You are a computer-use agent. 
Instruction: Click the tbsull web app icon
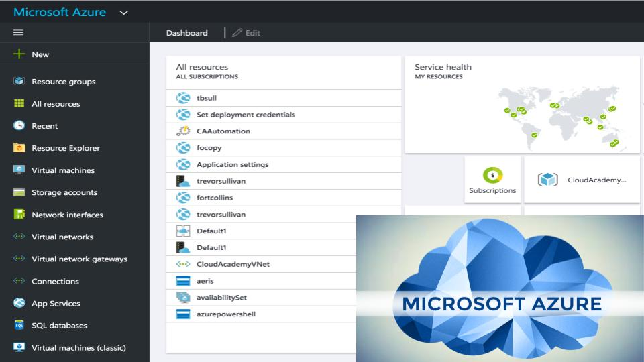click(182, 98)
